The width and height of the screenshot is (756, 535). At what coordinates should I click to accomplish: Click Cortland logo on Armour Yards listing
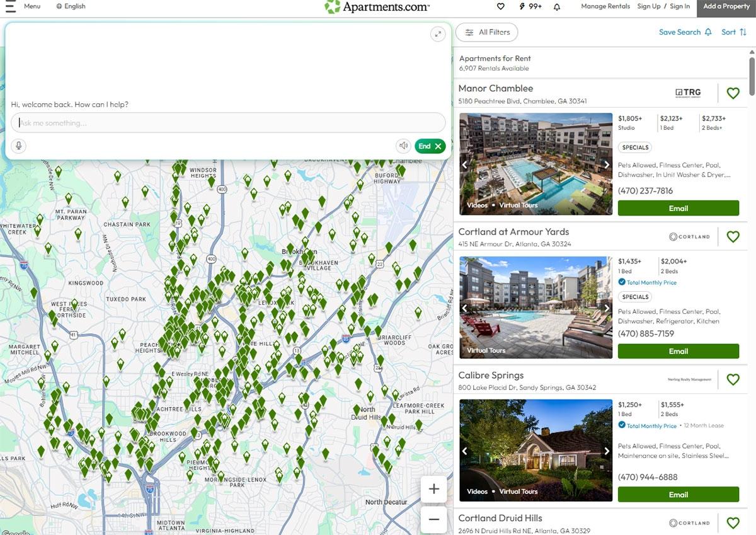pos(689,237)
